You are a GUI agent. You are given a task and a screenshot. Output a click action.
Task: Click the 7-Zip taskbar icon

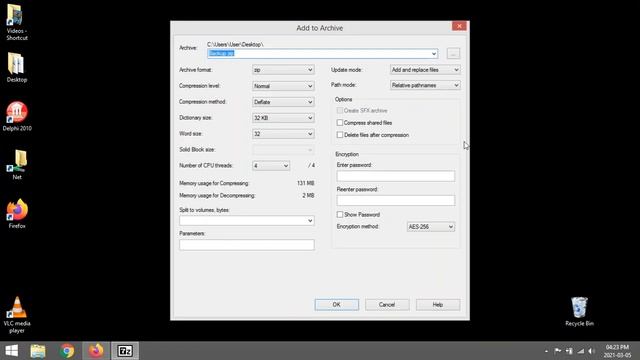point(125,351)
